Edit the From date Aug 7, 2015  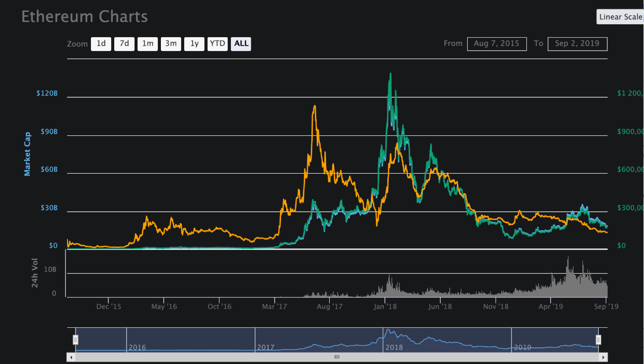pos(497,44)
